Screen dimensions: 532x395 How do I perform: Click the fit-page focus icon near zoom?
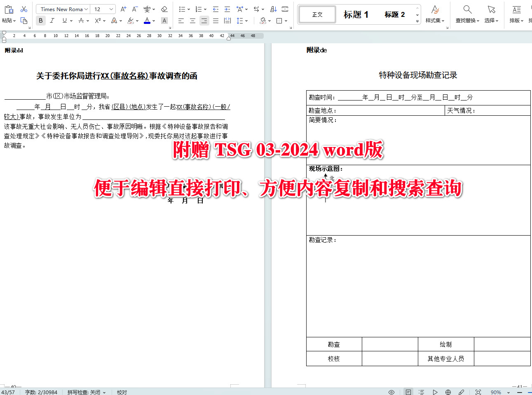478,392
